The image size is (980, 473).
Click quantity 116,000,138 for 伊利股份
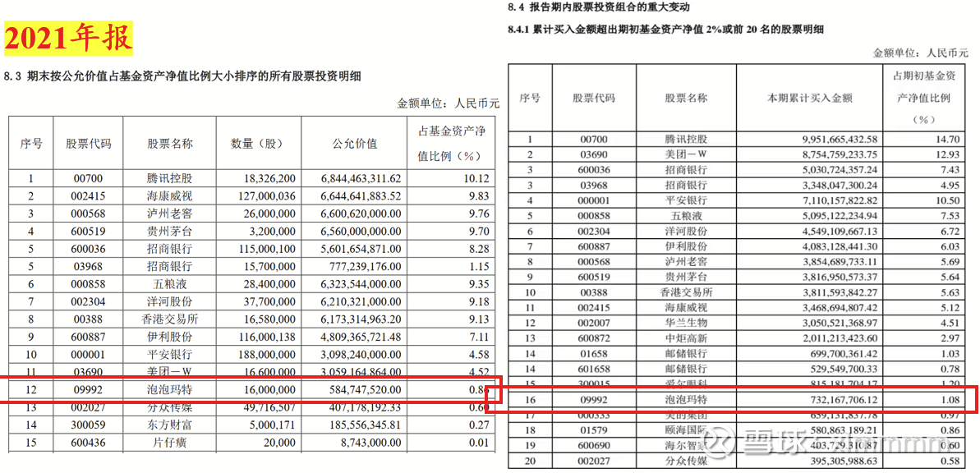click(x=266, y=337)
